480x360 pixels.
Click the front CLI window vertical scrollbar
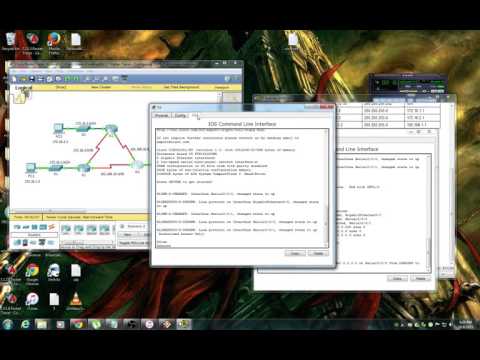[x=326, y=188]
